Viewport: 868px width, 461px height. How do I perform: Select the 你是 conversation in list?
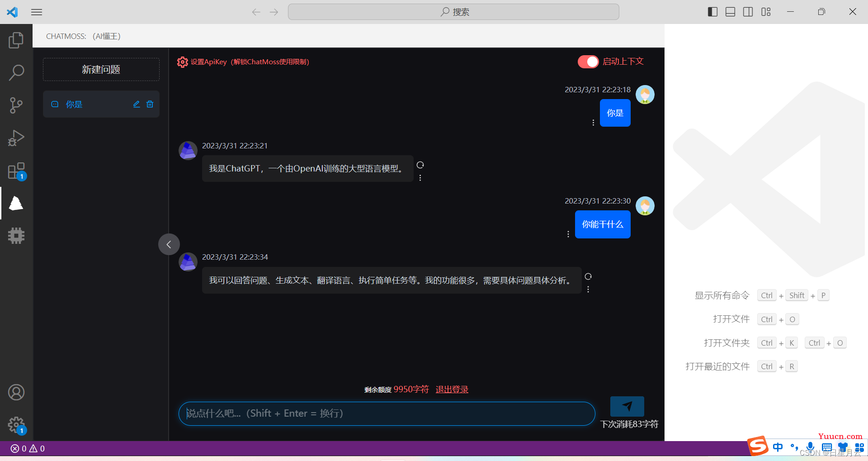click(101, 104)
